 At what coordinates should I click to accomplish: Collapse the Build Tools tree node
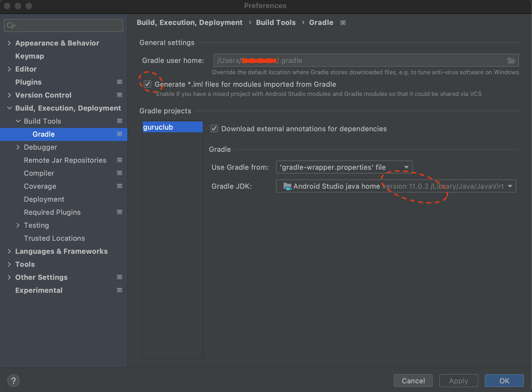pos(18,121)
